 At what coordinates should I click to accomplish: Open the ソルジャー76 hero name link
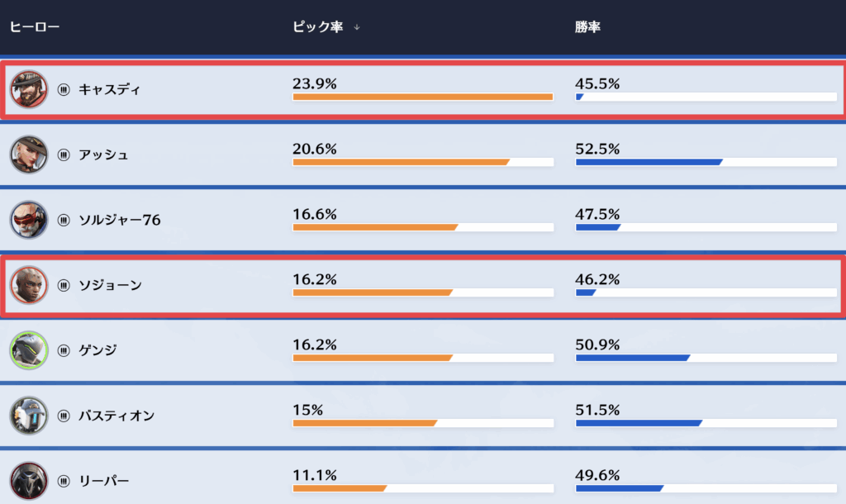119,220
